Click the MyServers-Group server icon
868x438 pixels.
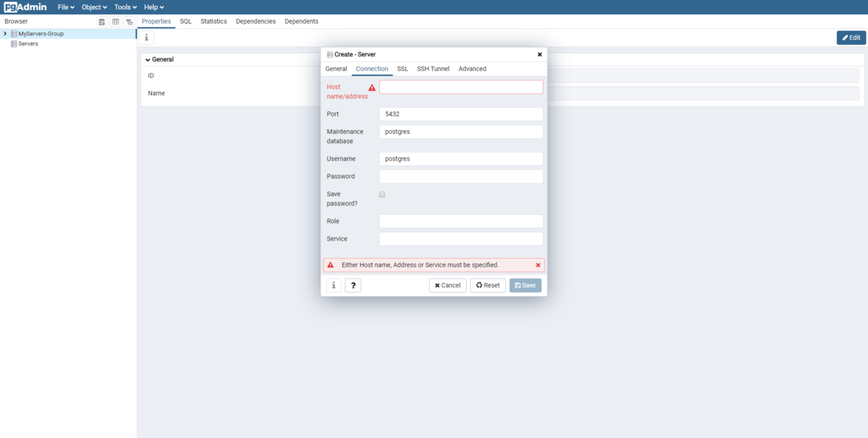(x=14, y=34)
